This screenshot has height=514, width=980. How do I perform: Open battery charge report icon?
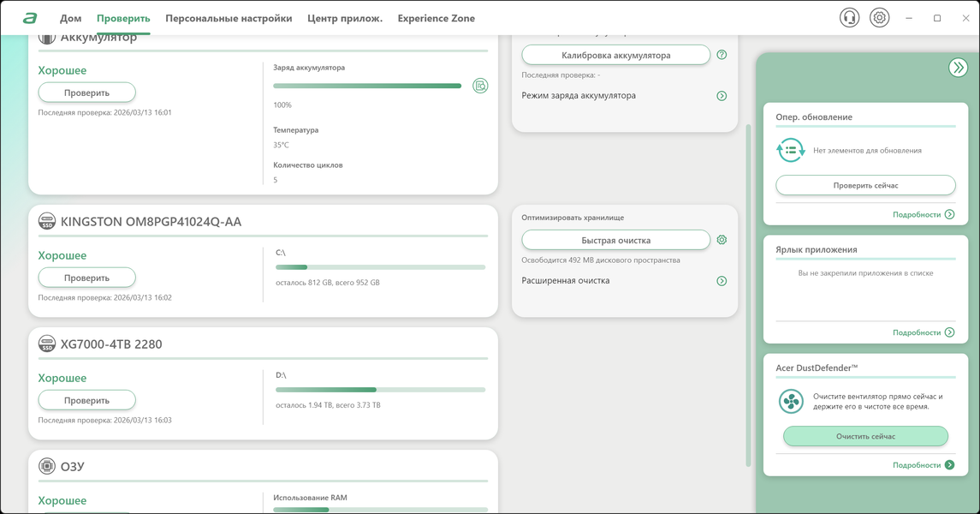tap(480, 86)
